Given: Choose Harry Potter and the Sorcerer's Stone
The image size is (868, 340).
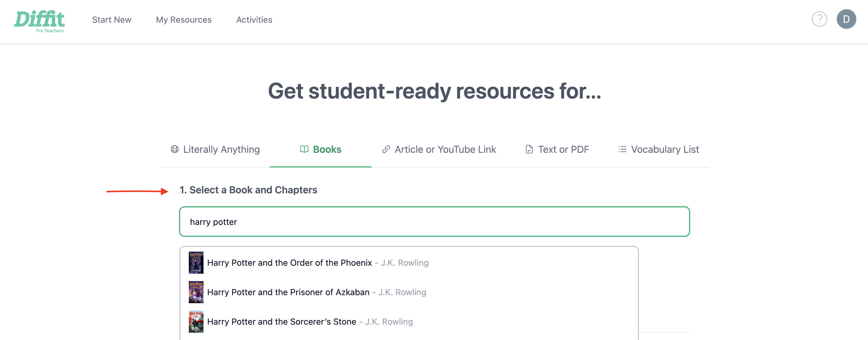Looking at the screenshot, I should pyautogui.click(x=409, y=322).
